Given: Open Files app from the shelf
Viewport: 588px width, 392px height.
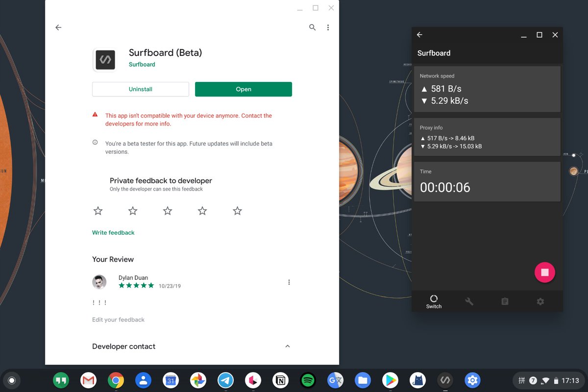Looking at the screenshot, I should 363,380.
